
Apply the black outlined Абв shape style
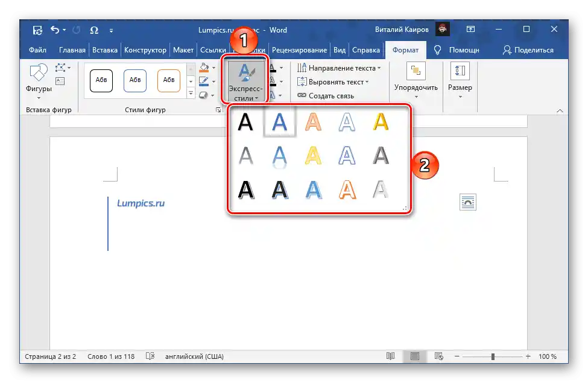point(101,80)
